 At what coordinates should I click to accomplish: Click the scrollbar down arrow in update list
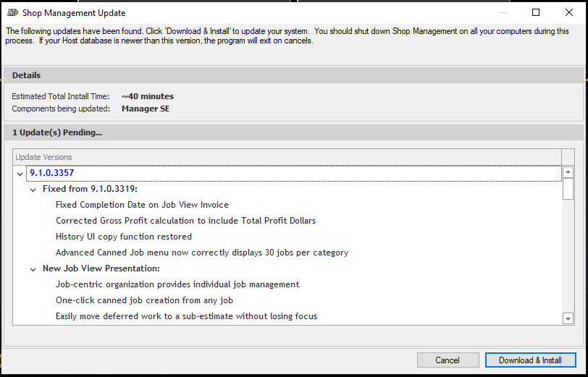click(x=568, y=318)
